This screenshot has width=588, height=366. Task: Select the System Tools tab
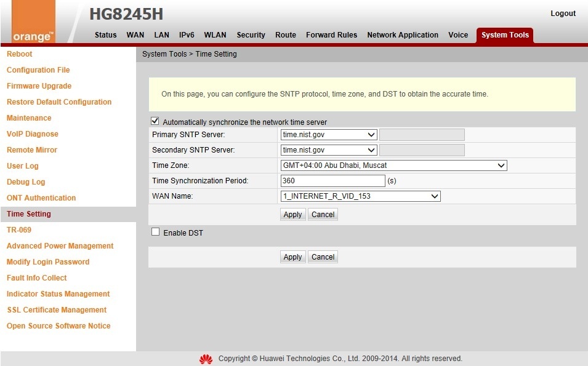(505, 35)
